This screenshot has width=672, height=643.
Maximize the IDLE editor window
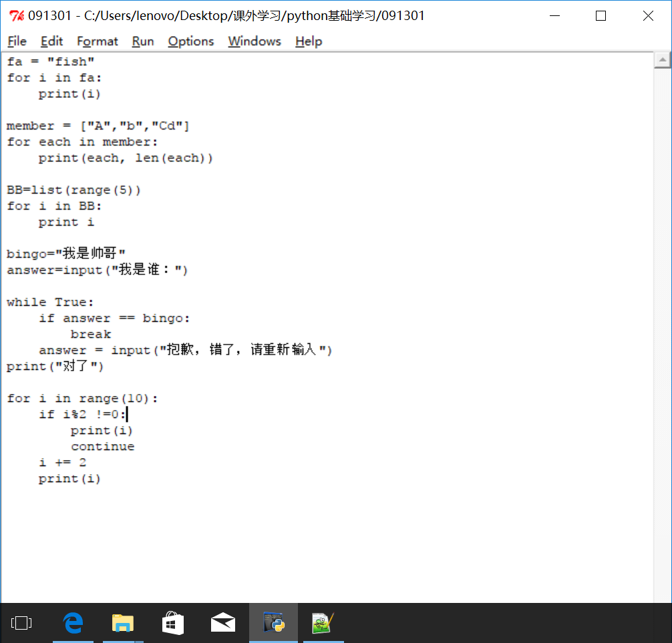[x=601, y=16]
